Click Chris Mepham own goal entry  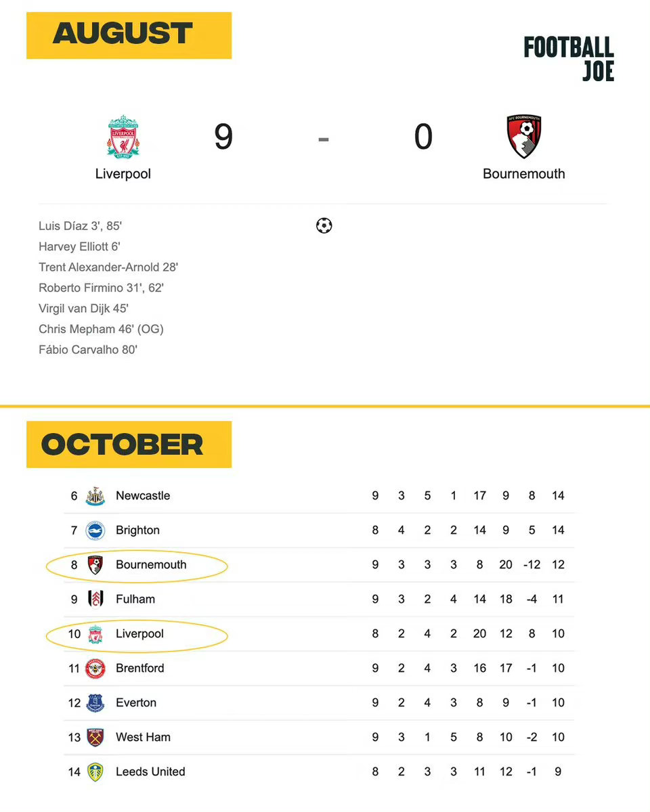102,330
